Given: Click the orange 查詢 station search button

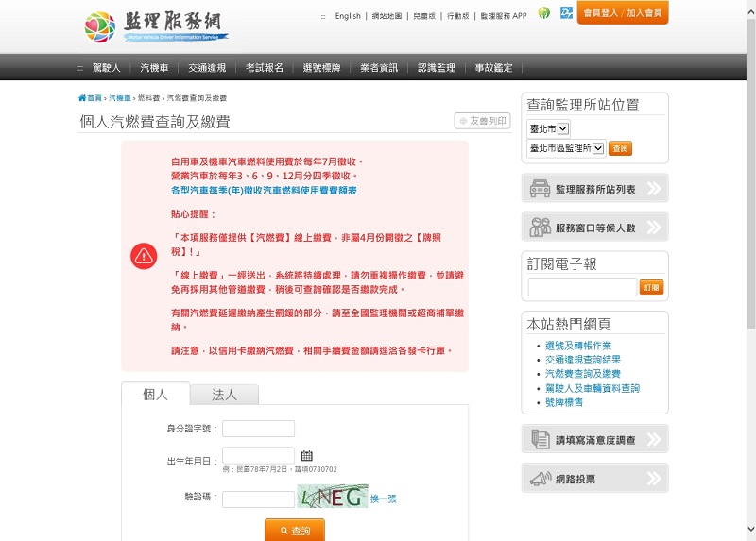Looking at the screenshot, I should click(x=620, y=148).
